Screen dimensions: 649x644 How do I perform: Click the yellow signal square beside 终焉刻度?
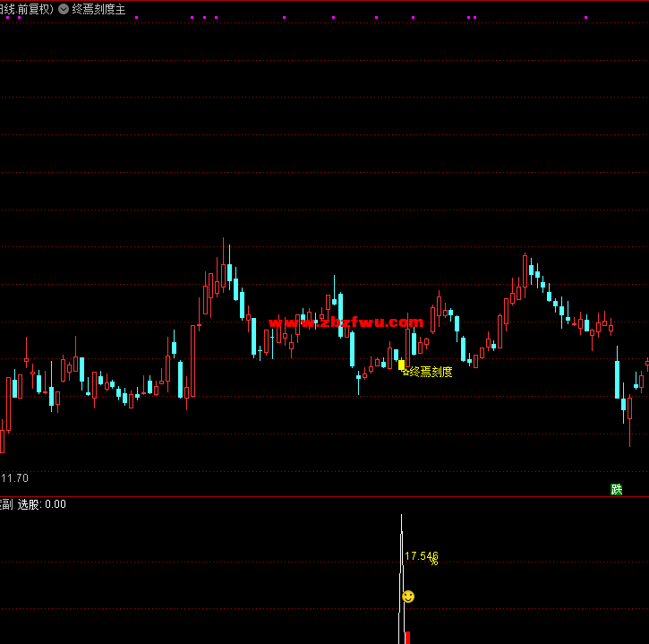[x=401, y=365]
